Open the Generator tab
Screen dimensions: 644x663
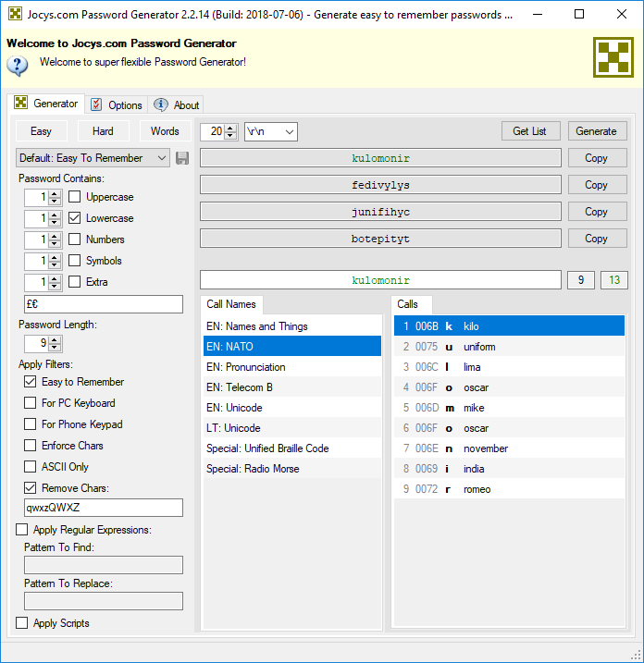coord(46,104)
